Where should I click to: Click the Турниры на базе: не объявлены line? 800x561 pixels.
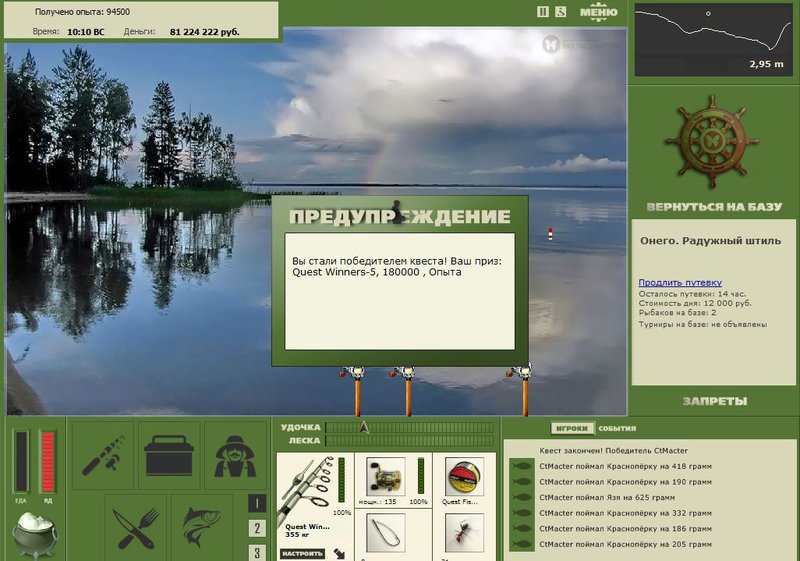point(703,324)
